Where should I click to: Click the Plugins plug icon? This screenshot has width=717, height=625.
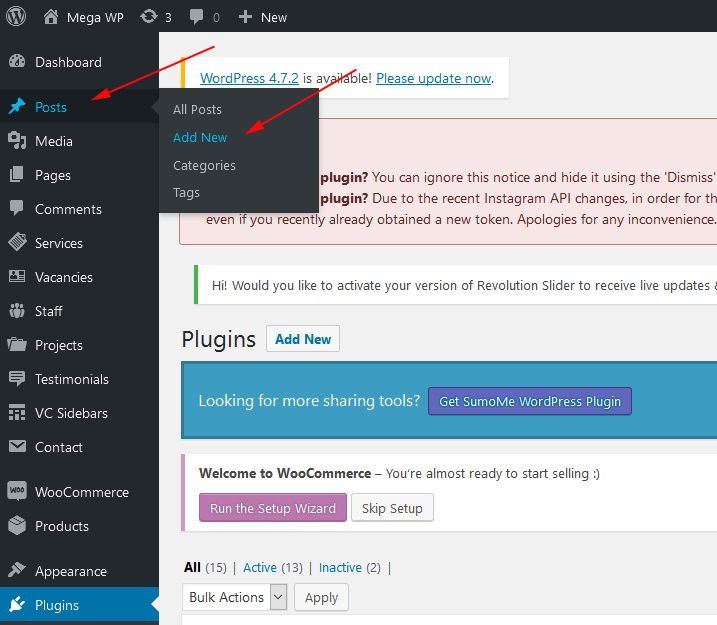[x=17, y=604]
